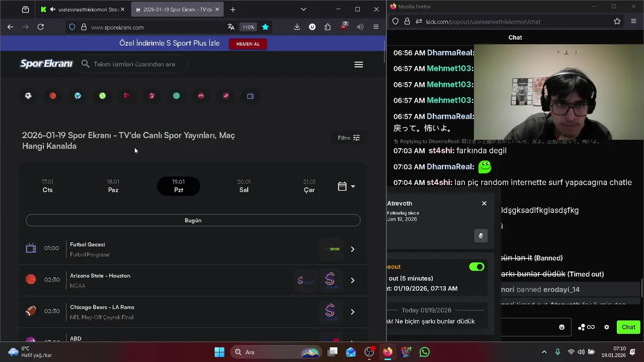Select the 19.01 Pzt date tab
644x362 pixels.
pos(179,186)
